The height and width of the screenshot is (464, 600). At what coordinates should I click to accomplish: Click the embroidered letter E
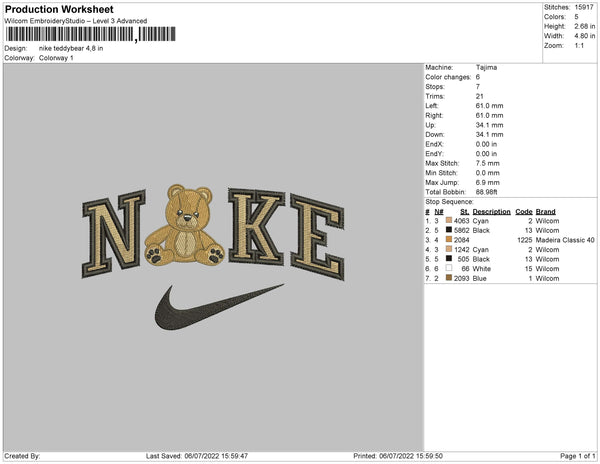(317, 237)
